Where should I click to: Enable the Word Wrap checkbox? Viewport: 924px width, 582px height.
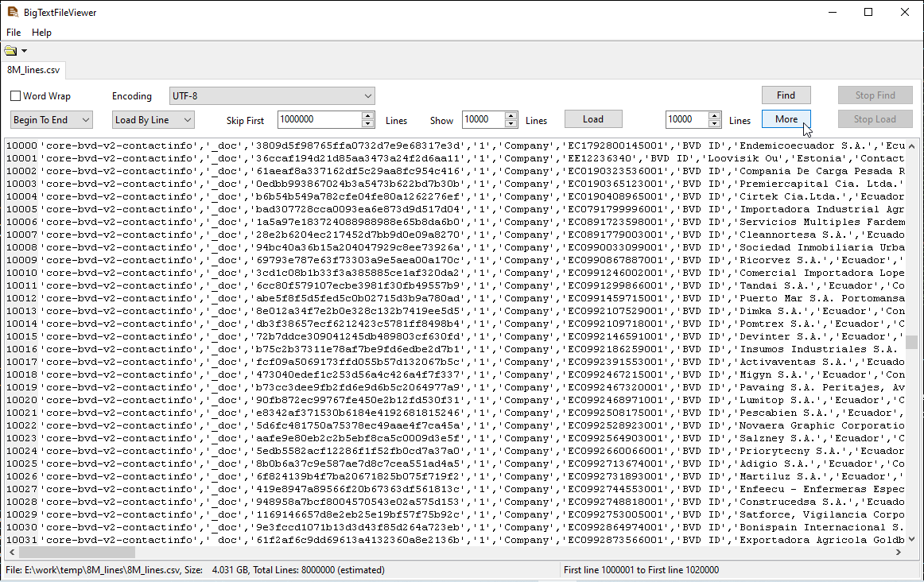pos(16,96)
